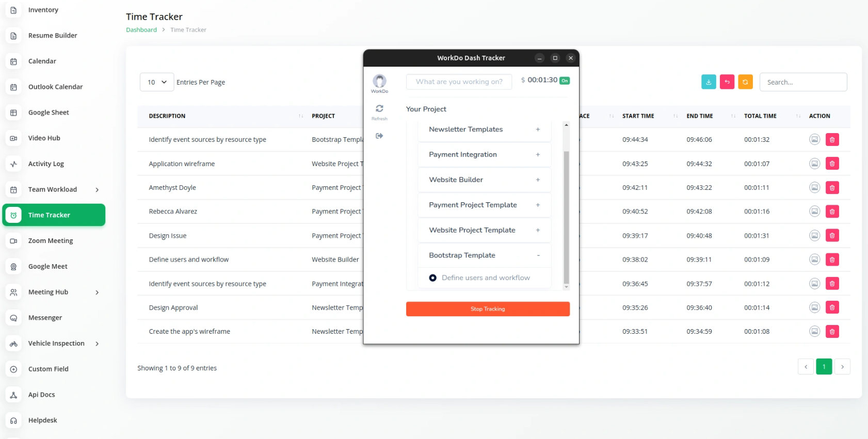Go to previous page arrow
The width and height of the screenshot is (868, 439).
806,367
